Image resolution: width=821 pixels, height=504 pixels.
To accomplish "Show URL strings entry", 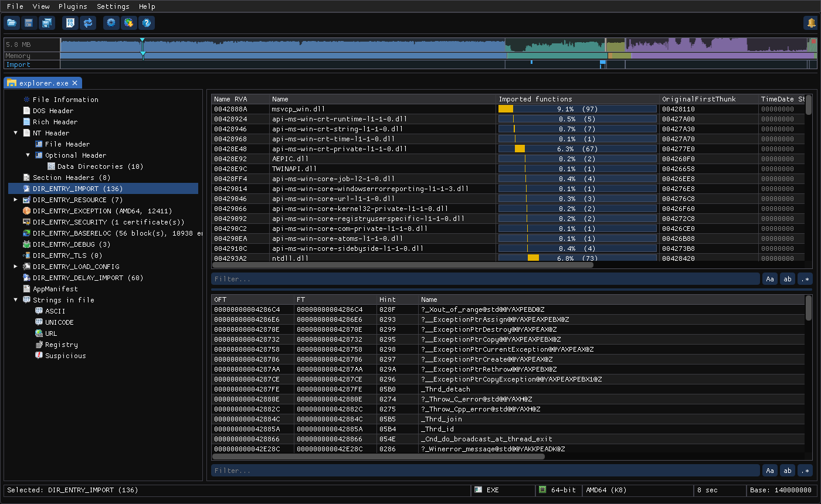I will pos(51,333).
